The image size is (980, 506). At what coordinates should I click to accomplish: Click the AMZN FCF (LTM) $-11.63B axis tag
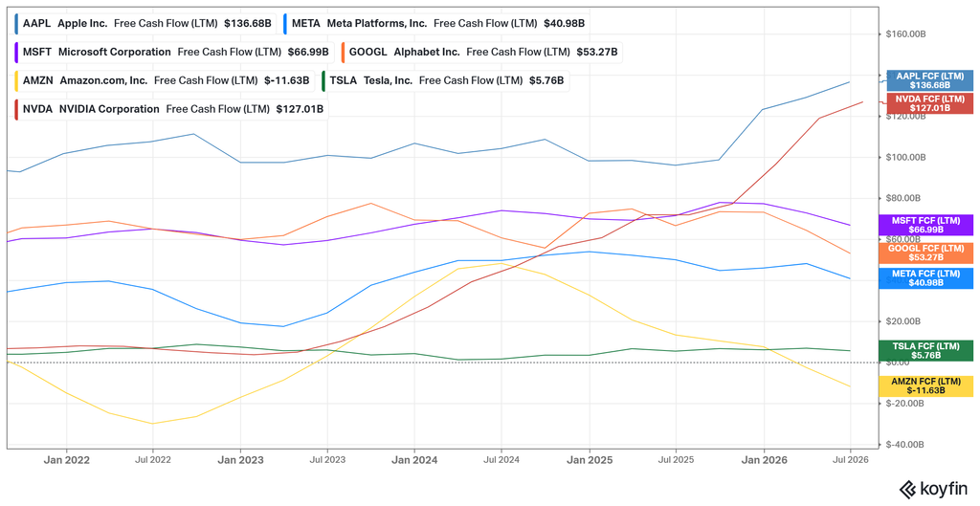coord(925,386)
